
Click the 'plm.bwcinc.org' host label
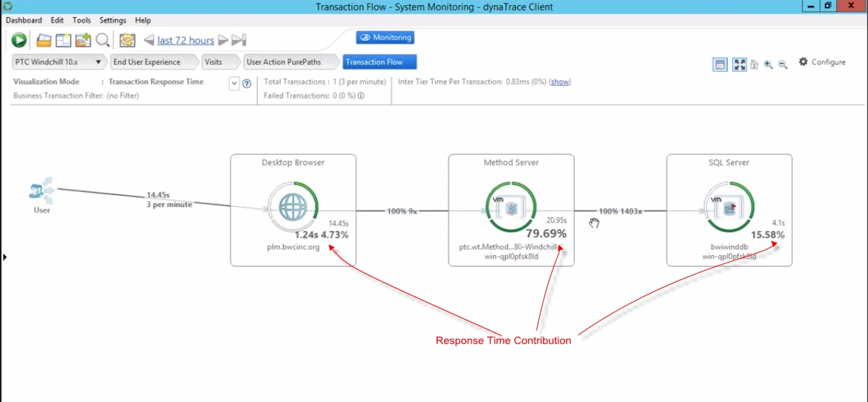(293, 247)
